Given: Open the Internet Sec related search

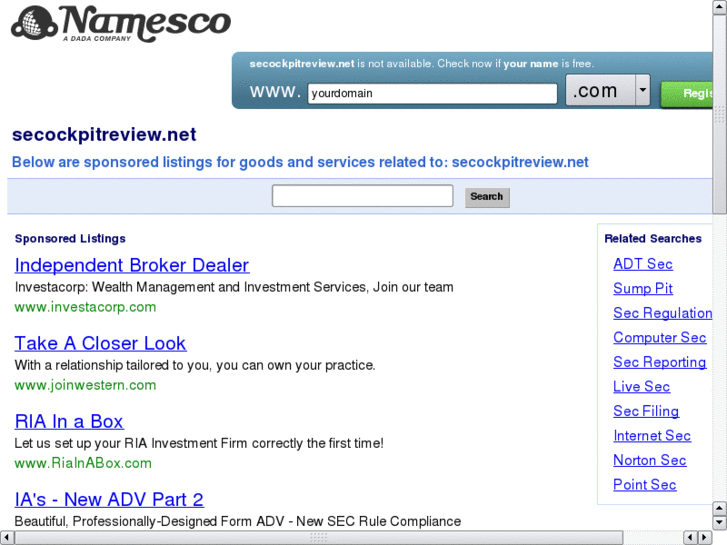Looking at the screenshot, I should coord(652,436).
